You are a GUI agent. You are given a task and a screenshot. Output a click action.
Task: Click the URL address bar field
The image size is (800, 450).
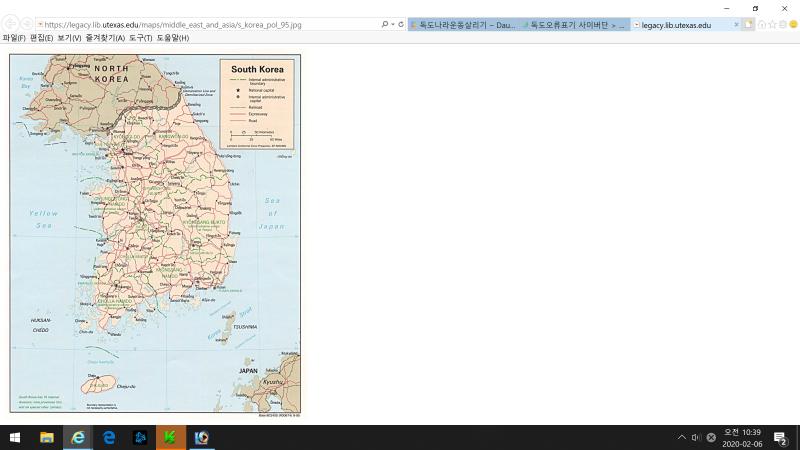tap(200, 24)
